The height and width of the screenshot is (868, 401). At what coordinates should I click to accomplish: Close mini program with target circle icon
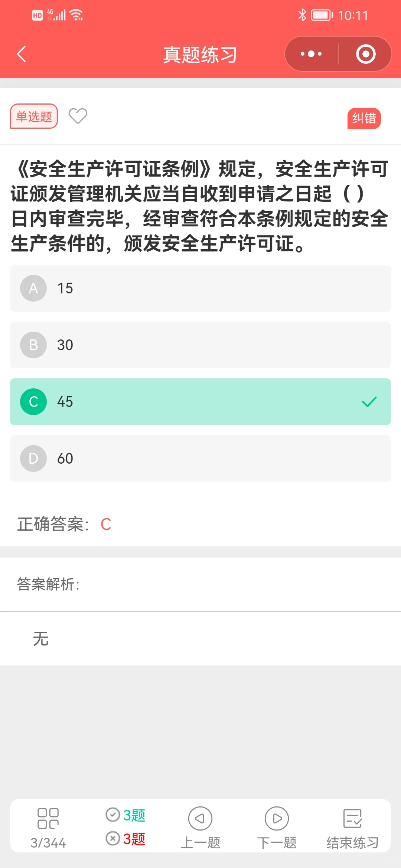click(x=365, y=54)
